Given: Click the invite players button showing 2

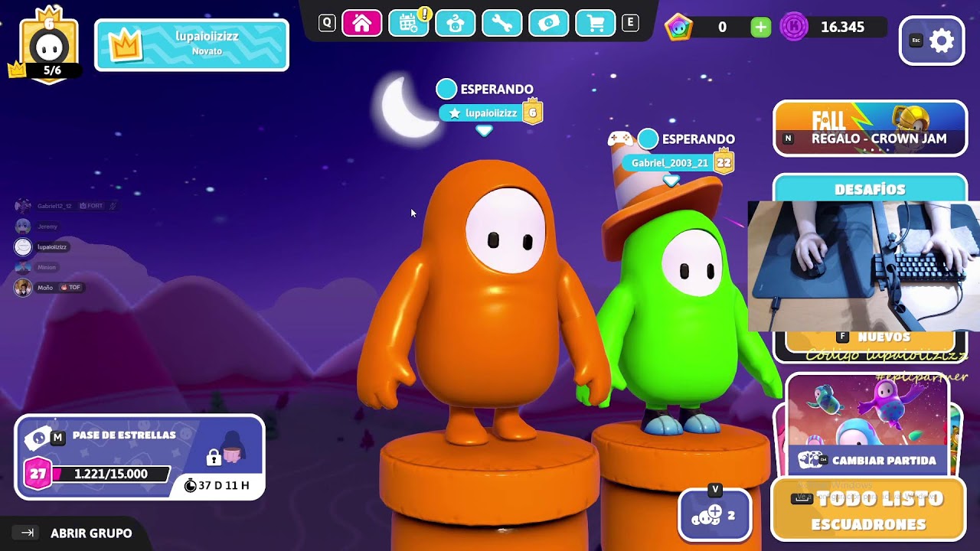Looking at the screenshot, I should coord(714,514).
